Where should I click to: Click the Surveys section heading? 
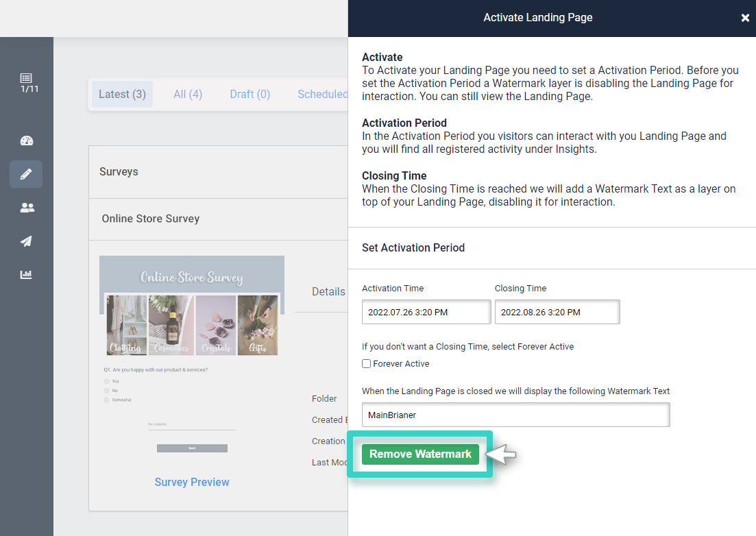pyautogui.click(x=119, y=171)
